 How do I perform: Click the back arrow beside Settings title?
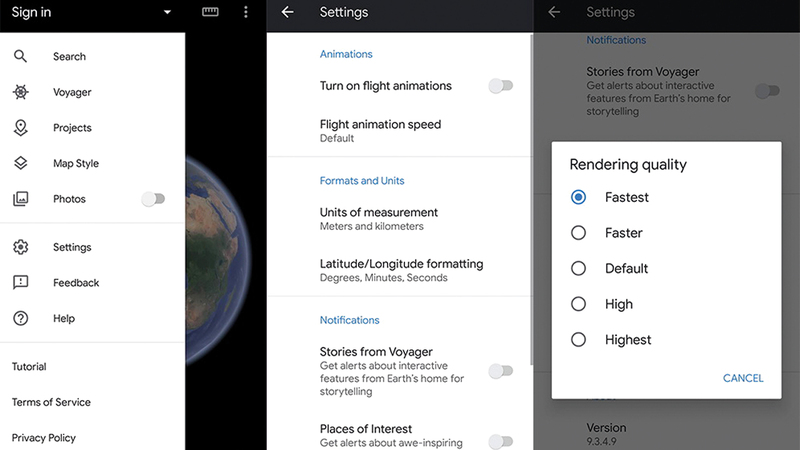[x=288, y=12]
